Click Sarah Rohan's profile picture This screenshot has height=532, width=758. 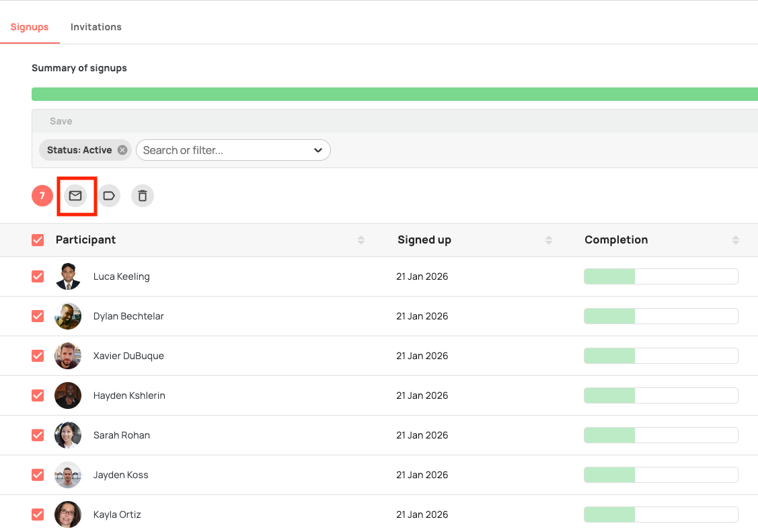(68, 435)
